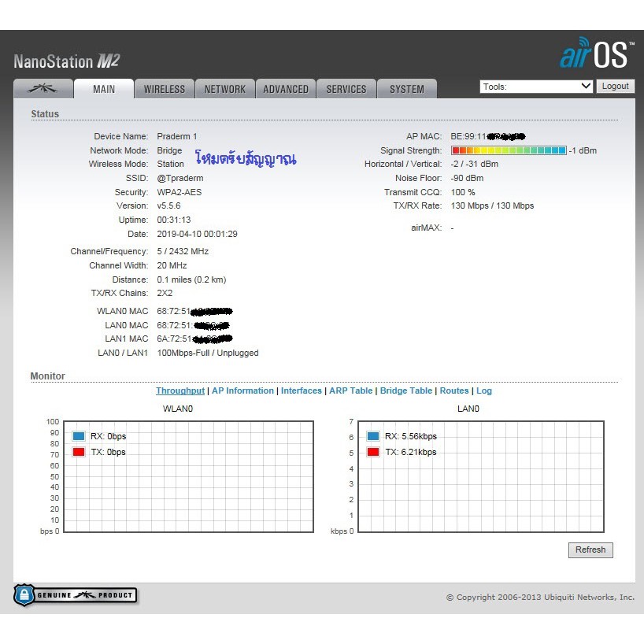Click the airOS logo
The image size is (644, 644).
[x=596, y=54]
